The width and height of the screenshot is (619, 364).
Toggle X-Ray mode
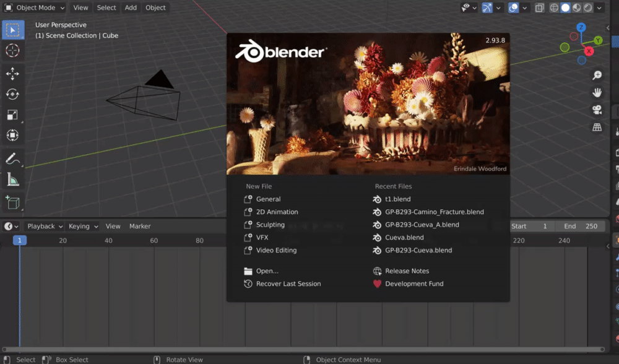(x=539, y=7)
